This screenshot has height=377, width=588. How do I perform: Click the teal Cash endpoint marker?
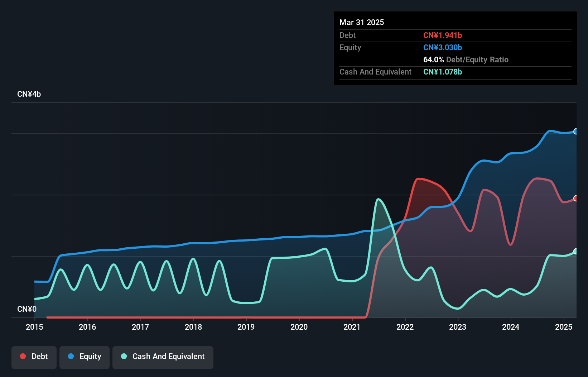(576, 251)
